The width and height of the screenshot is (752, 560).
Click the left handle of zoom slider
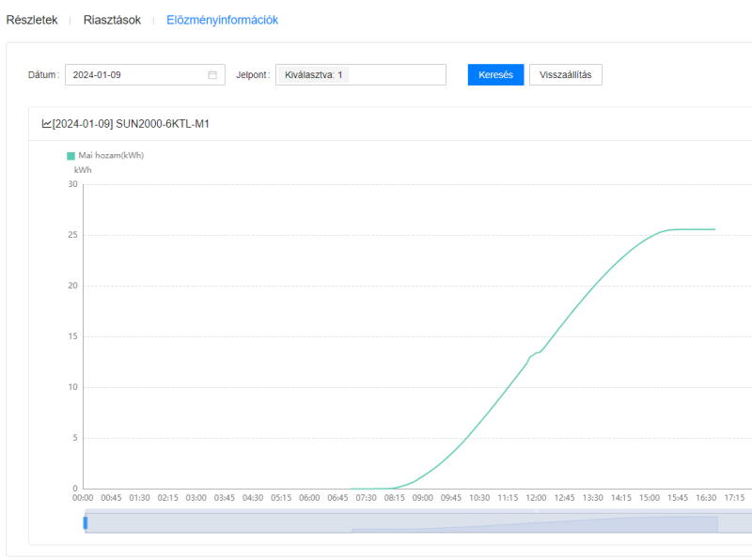[86, 523]
